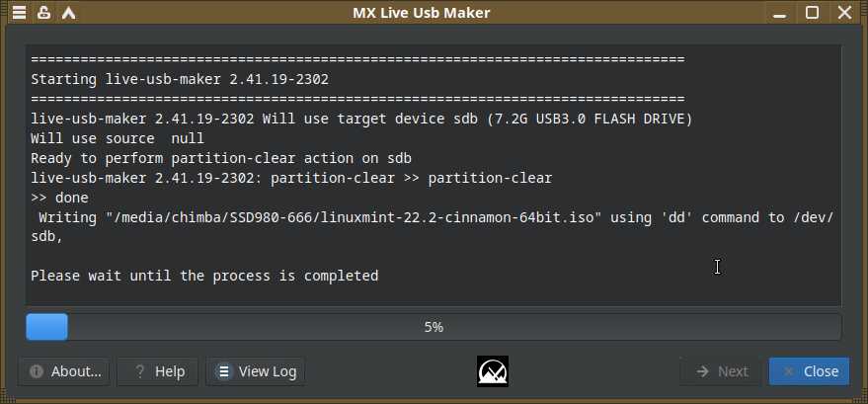This screenshot has height=404, width=868.
Task: Click the linuxmint ISO file path text
Action: click(x=351, y=217)
